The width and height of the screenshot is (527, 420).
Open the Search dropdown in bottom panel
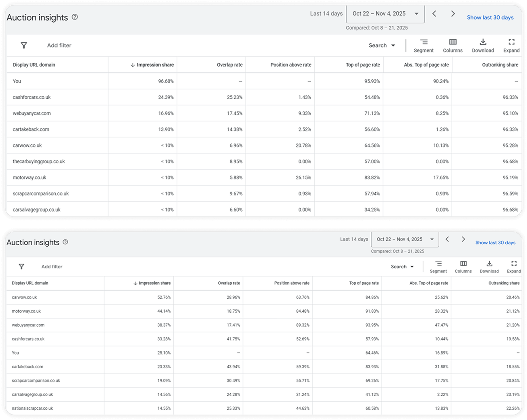pyautogui.click(x=402, y=266)
